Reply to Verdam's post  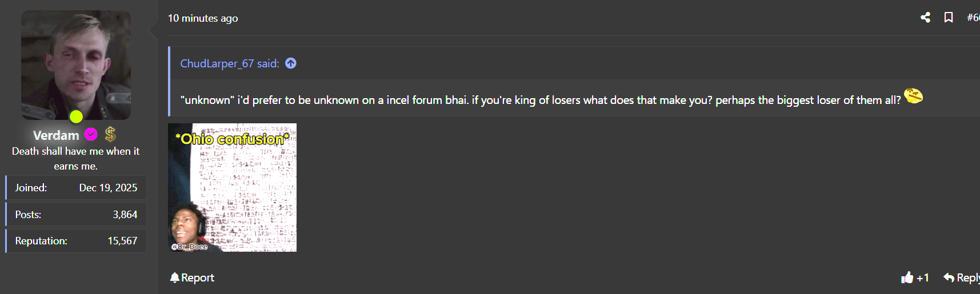(x=962, y=277)
